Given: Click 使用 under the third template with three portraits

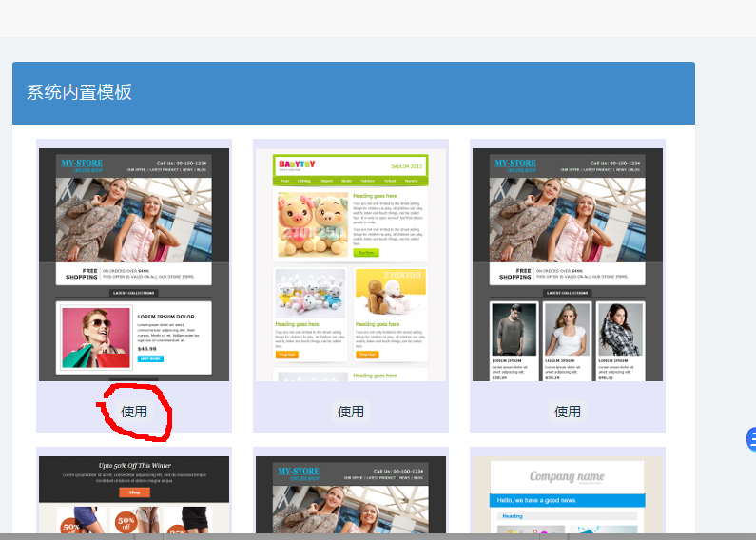Looking at the screenshot, I should click(568, 412).
